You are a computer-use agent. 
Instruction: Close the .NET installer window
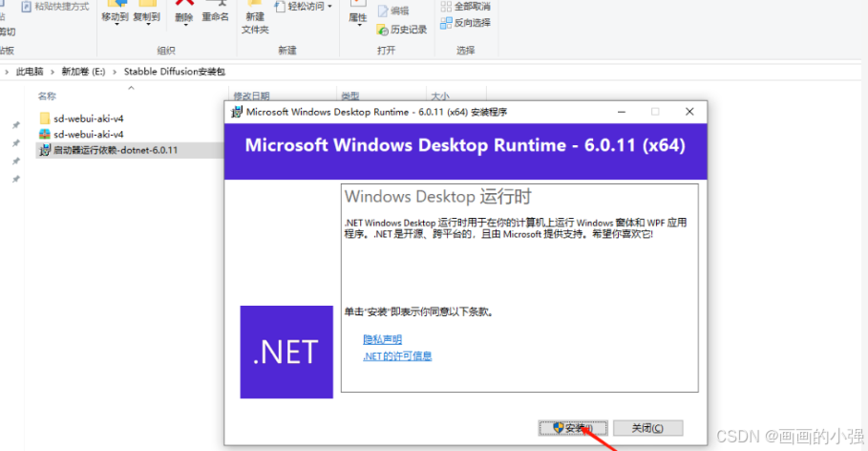point(689,112)
